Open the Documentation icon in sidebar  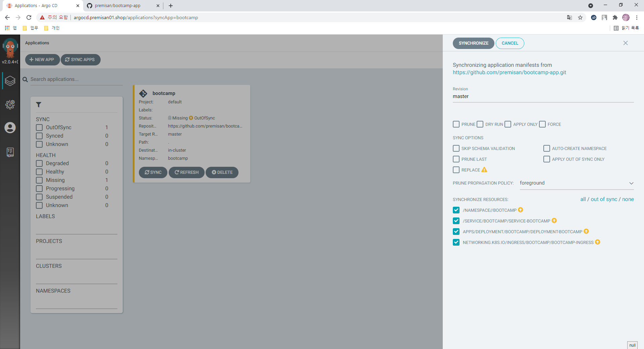(x=10, y=152)
